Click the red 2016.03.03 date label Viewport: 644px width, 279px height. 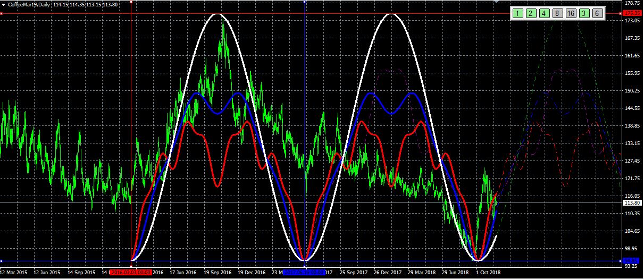(x=131, y=272)
